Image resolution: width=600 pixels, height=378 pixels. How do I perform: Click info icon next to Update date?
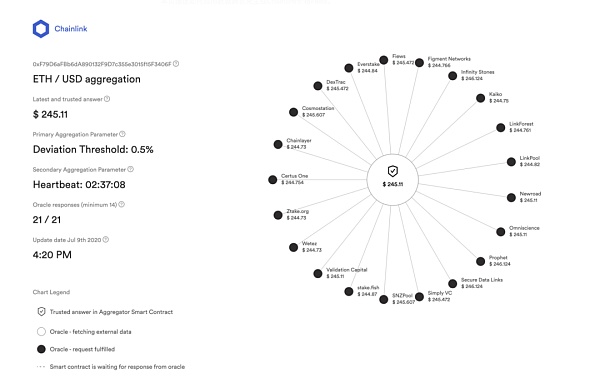(106, 240)
